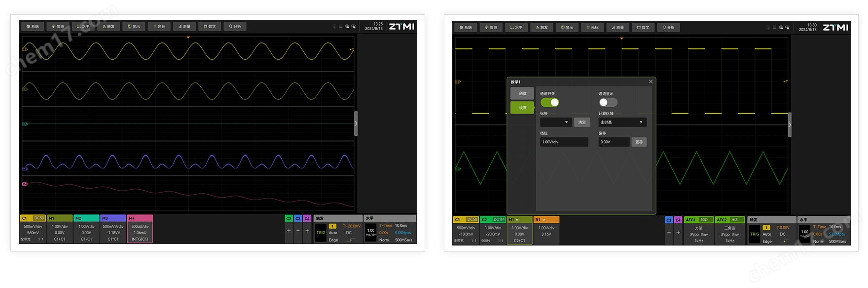Add channel C2 plus icon, left screen
The image size is (868, 288).
[x=289, y=231]
